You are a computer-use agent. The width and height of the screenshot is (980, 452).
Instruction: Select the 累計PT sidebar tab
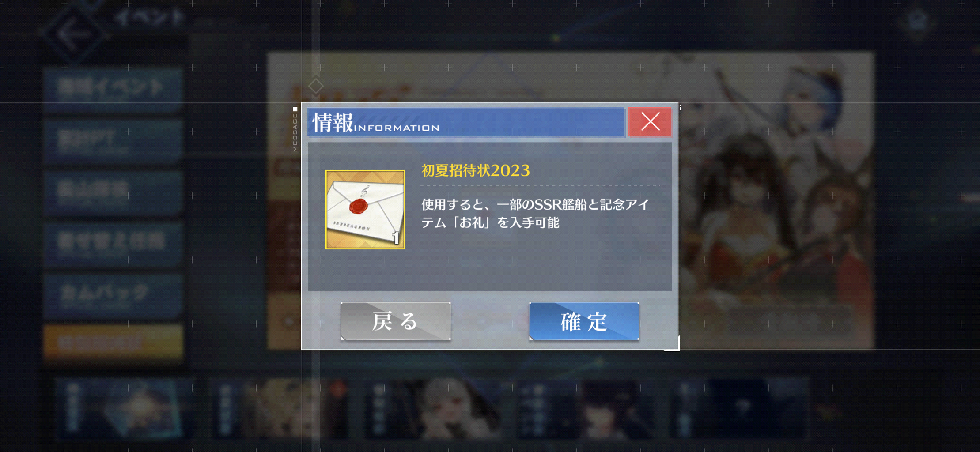113,140
